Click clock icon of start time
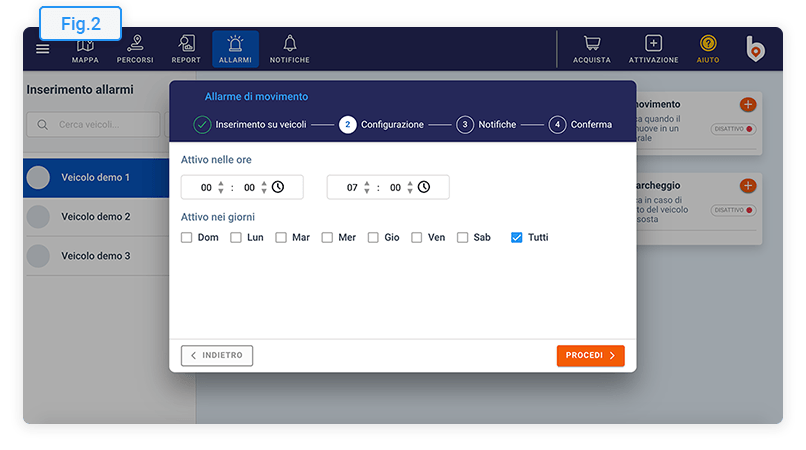806x450 pixels. tap(278, 187)
